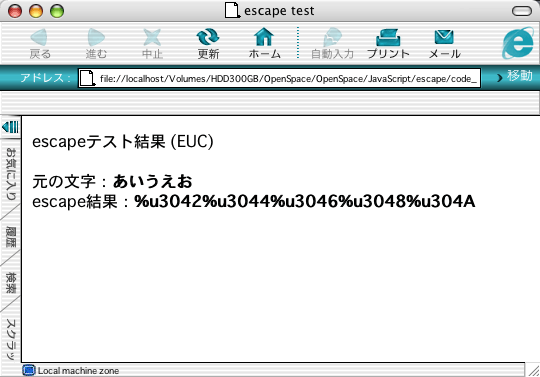
Task: Open Mail with the メール envelope icon
Action: click(x=444, y=37)
